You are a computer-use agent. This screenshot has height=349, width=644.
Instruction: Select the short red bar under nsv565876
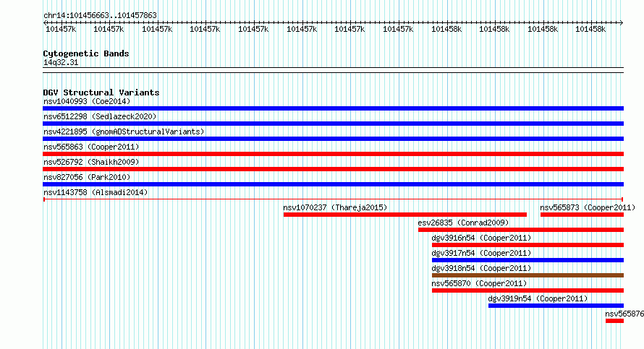coord(614,321)
